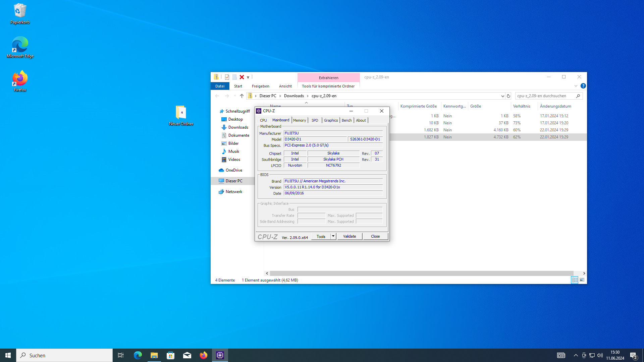This screenshot has height=362, width=644.
Task: Navigate up one folder with up arrow
Action: tap(241, 96)
